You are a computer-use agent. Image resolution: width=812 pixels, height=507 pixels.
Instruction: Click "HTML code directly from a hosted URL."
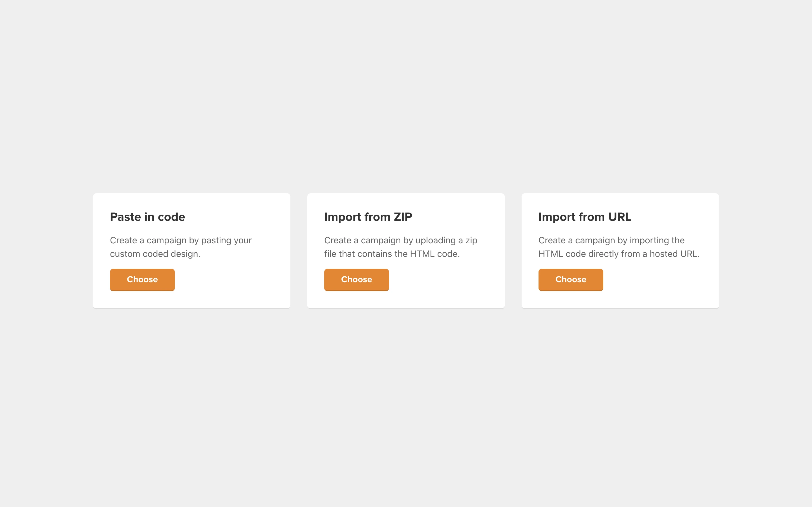[x=619, y=254]
